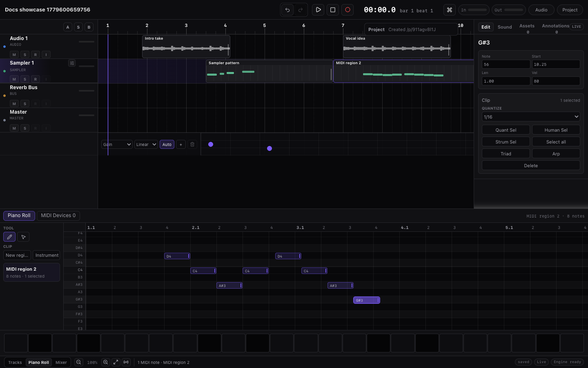
Task: Select the pointer select tool
Action: point(23,237)
